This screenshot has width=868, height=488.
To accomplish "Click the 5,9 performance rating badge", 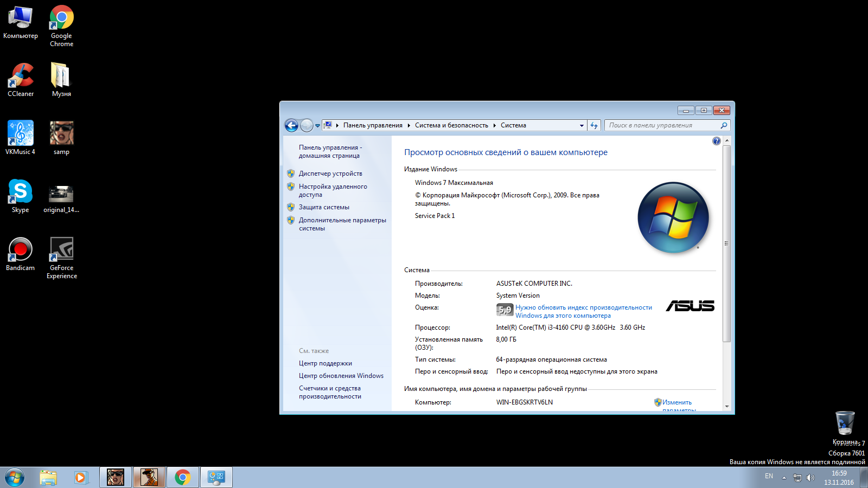I will coord(505,310).
